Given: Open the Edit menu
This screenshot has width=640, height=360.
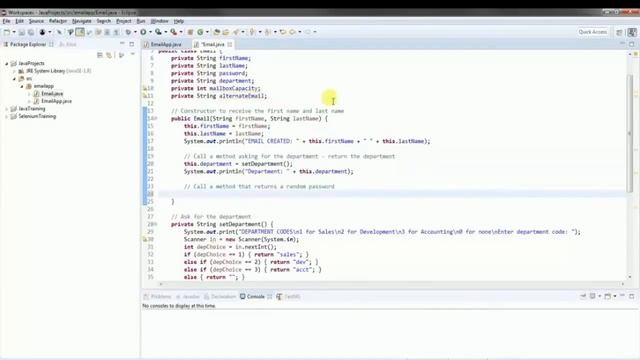Looking at the screenshot, I should tap(19, 21).
